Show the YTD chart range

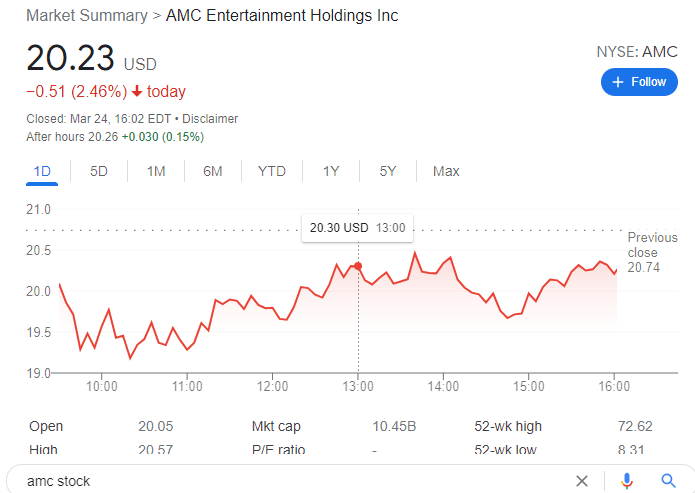(x=271, y=171)
